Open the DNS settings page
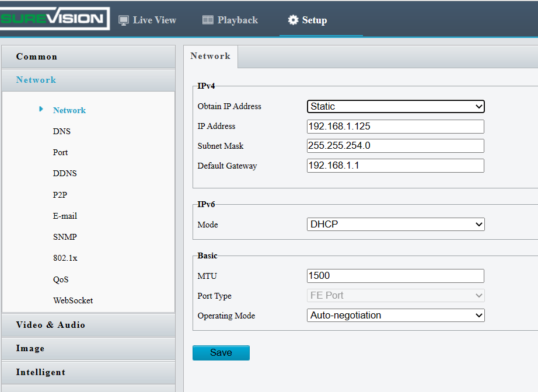The width and height of the screenshot is (538, 392). coord(61,131)
